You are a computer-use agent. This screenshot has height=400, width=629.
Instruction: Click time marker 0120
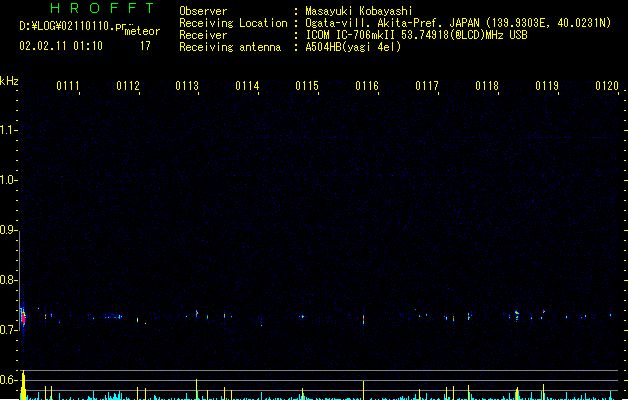point(607,86)
